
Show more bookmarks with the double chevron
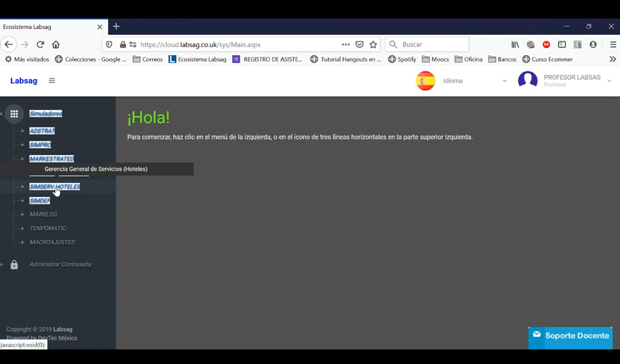click(x=612, y=59)
